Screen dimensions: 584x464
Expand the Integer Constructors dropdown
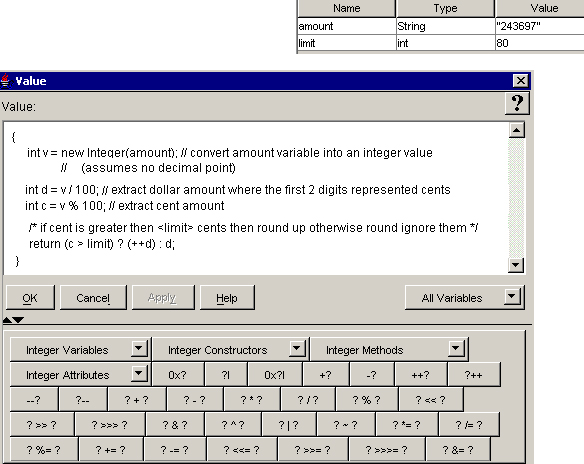[296, 349]
